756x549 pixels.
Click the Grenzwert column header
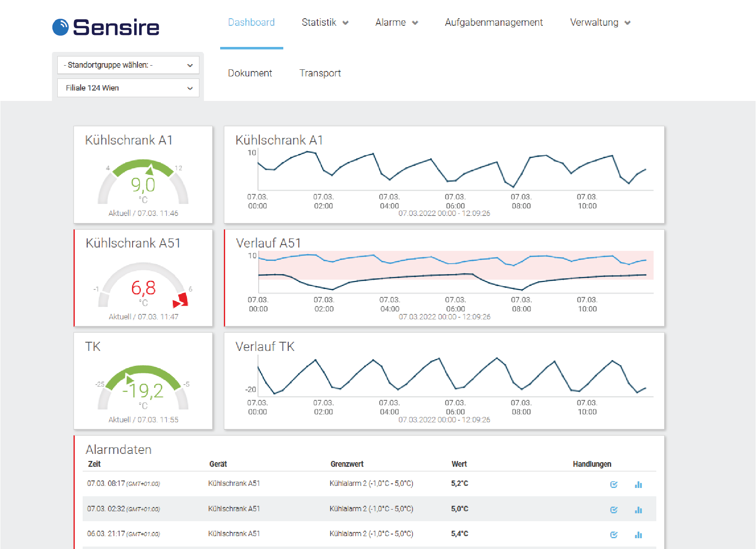[x=347, y=464]
